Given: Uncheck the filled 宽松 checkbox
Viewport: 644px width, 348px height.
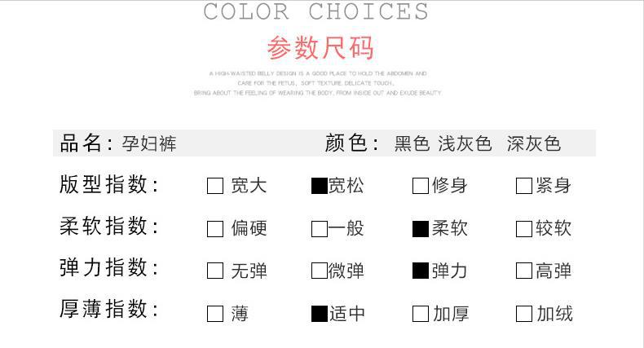Looking at the screenshot, I should (x=319, y=187).
